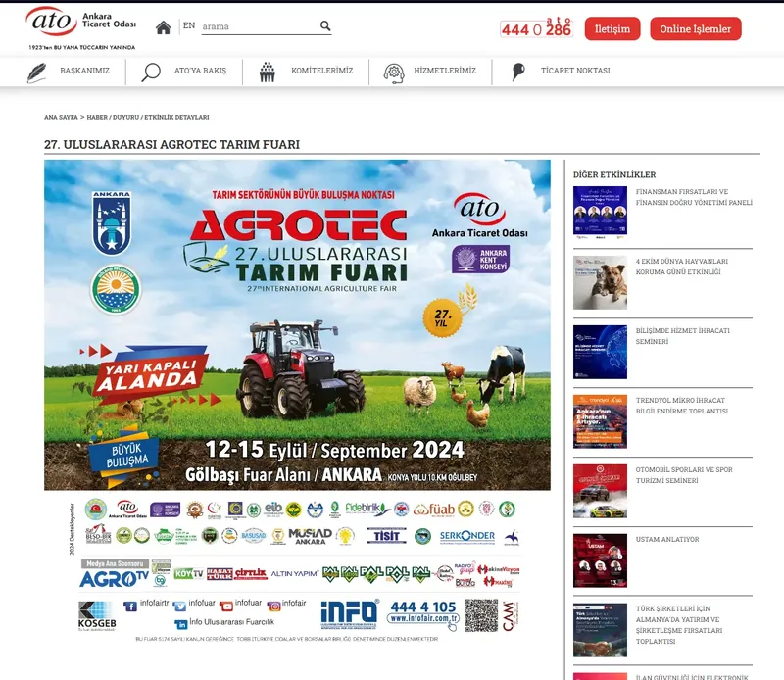This screenshot has height=680, width=784.
Task: Click the home icon in header
Action: click(x=163, y=27)
